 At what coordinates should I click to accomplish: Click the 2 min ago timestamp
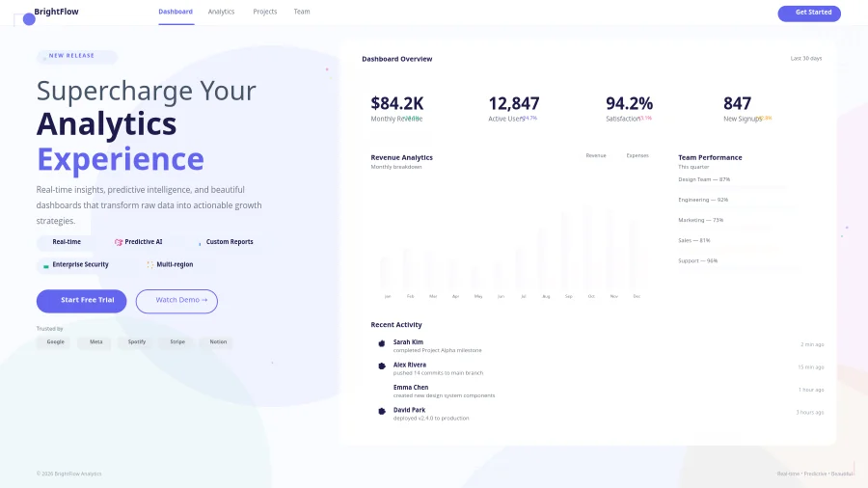click(x=812, y=344)
